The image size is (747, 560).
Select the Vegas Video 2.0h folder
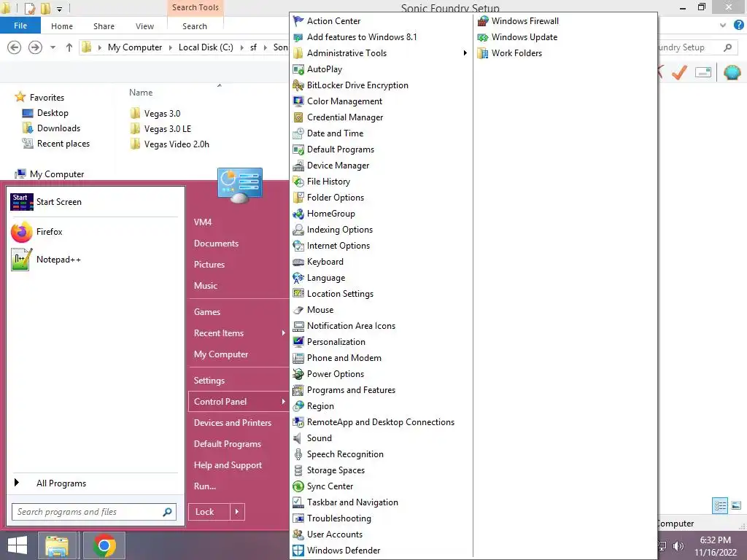click(170, 144)
